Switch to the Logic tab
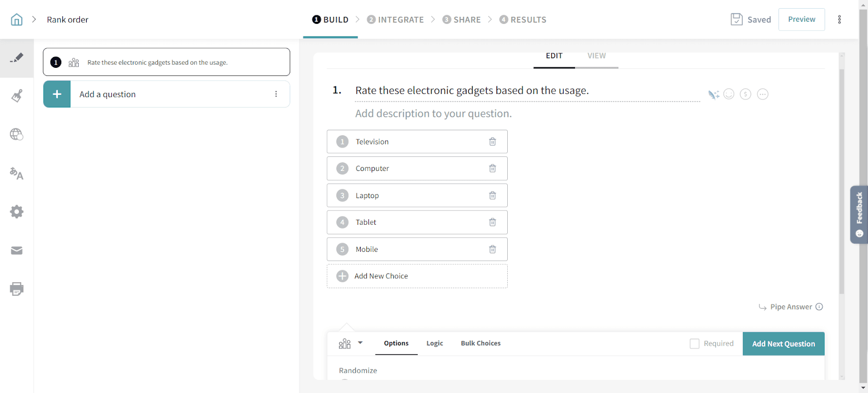 point(435,344)
